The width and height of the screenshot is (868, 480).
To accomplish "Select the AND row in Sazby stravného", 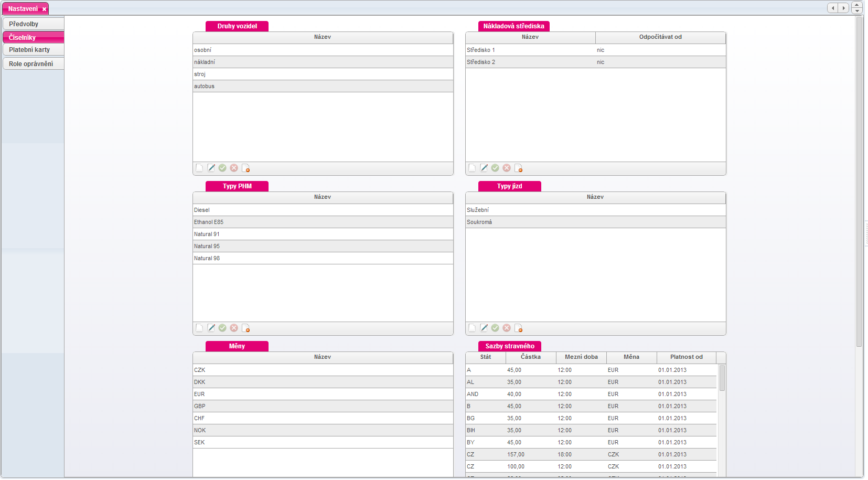I will coord(591,394).
